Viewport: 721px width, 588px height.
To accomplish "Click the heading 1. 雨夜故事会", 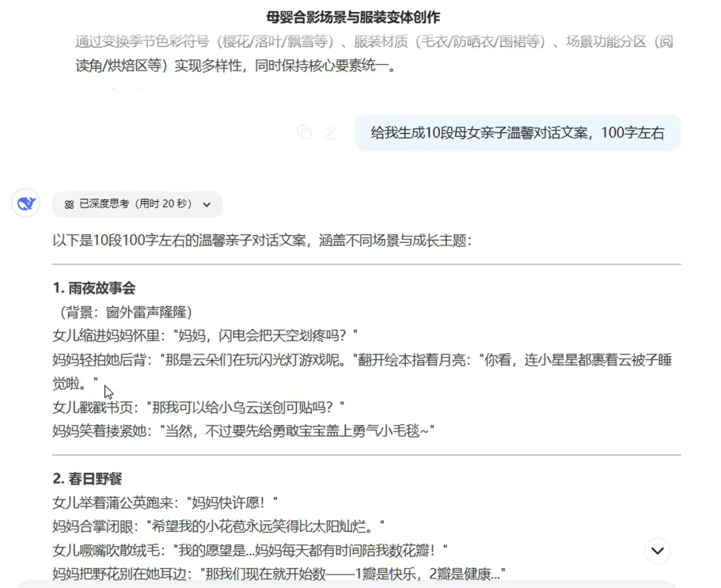I will (94, 288).
